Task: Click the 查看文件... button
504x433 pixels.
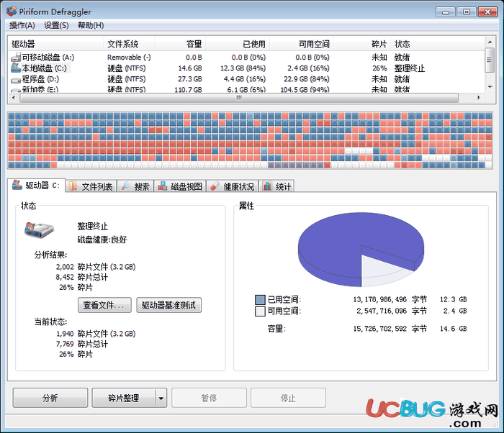Action: tap(104, 305)
